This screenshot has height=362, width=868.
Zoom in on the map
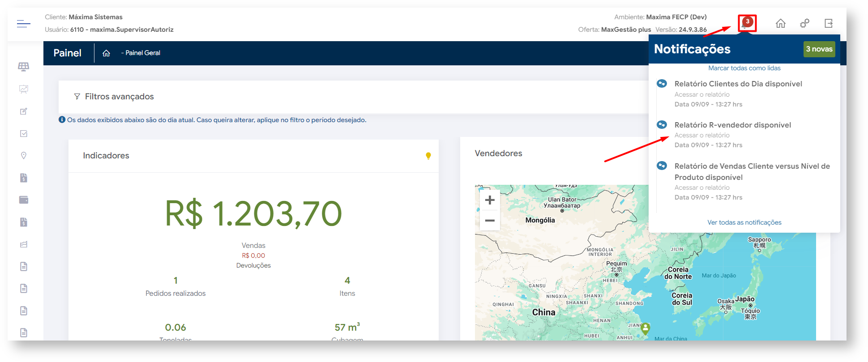click(490, 200)
